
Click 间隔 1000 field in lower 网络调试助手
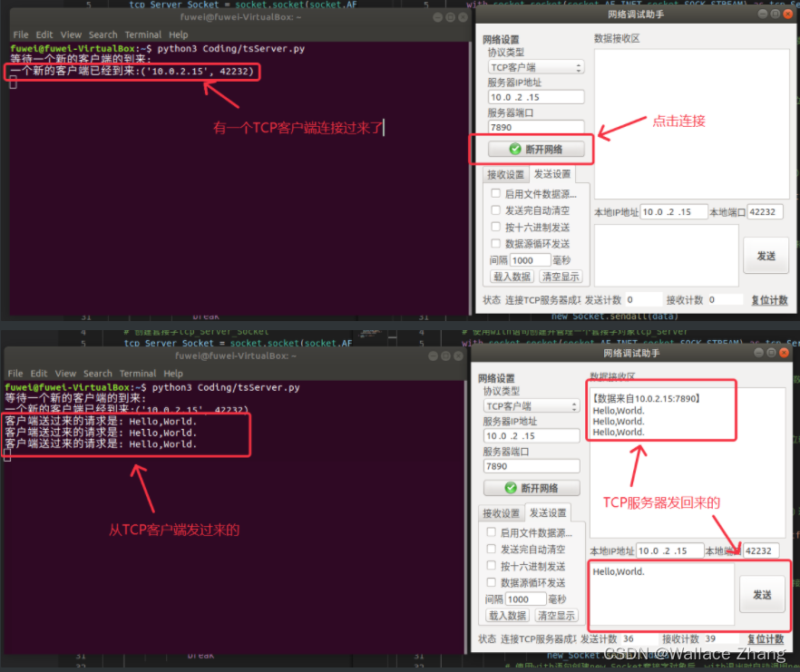pos(526,599)
